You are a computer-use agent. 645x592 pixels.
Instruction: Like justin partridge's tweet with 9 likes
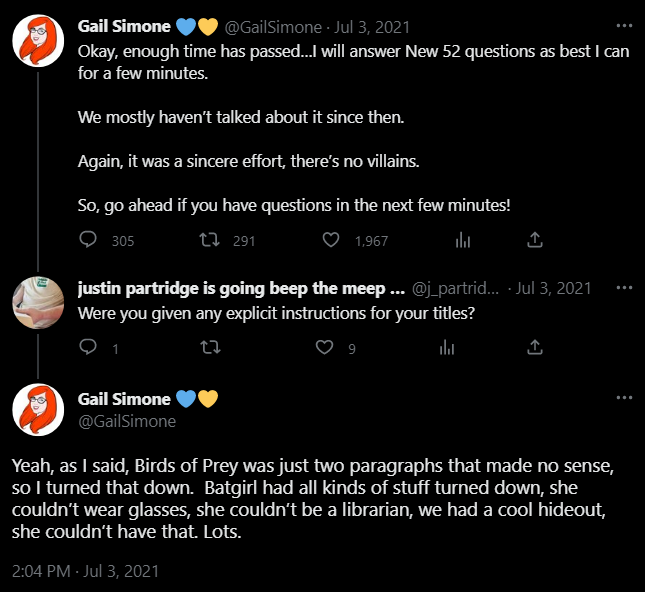pyautogui.click(x=325, y=347)
